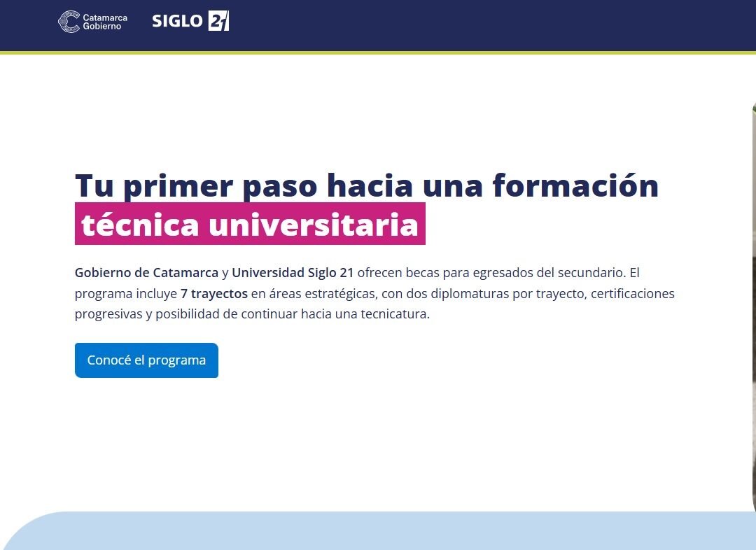Screen dimensions: 756x550
Task: Click the bold "7 trayectos" text
Action: 213,293
